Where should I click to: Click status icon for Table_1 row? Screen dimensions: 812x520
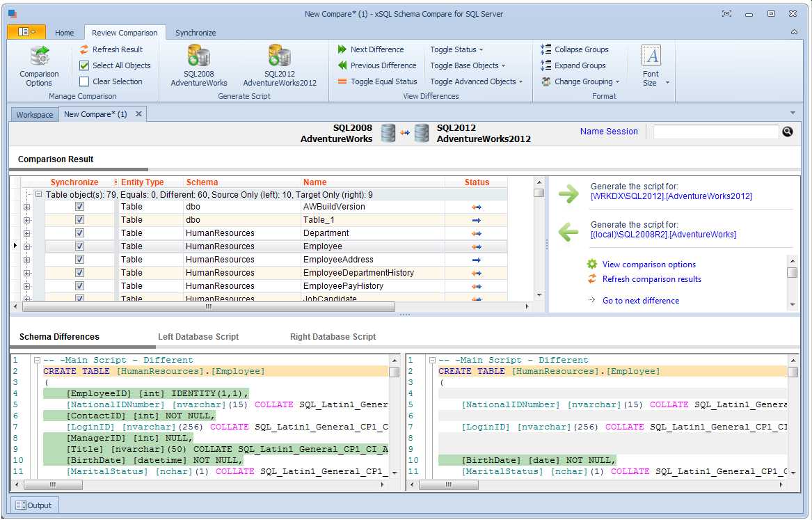point(477,220)
